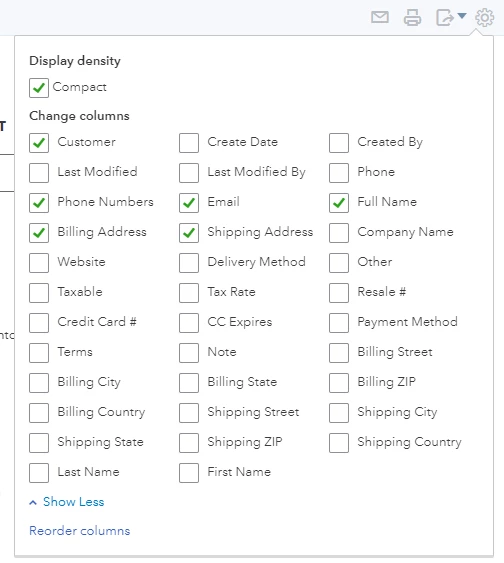Viewport: 504px width, 563px height.
Task: Uncheck the Shipping Address column
Action: [189, 233]
